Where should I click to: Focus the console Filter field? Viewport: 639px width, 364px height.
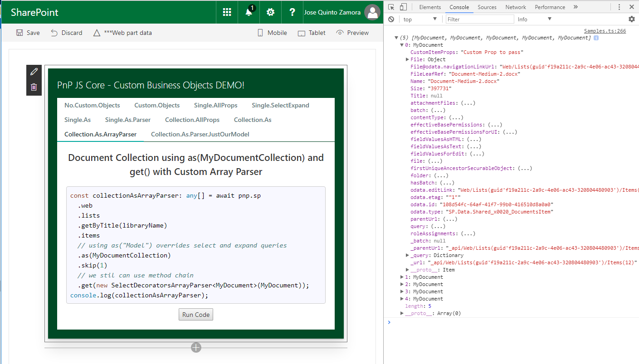480,19
